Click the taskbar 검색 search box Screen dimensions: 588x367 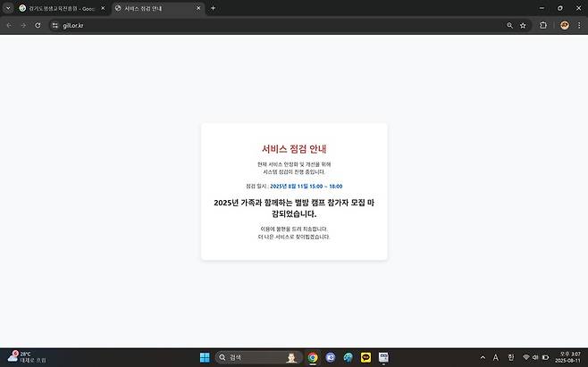[x=259, y=358]
